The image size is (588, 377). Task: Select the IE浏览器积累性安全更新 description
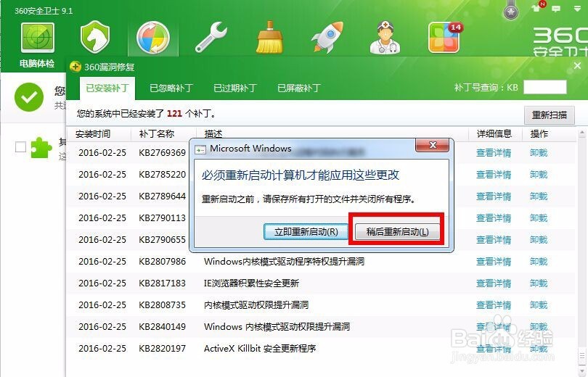pos(251,283)
